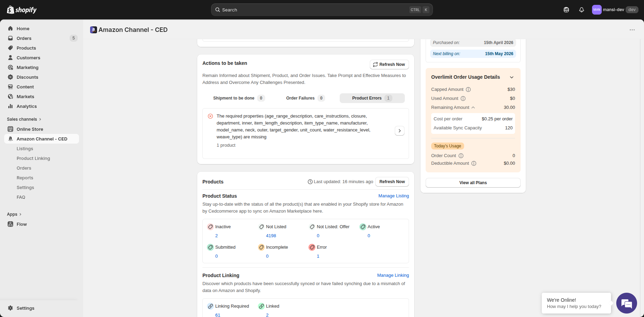Click the Capped Amount info icon

point(468,89)
